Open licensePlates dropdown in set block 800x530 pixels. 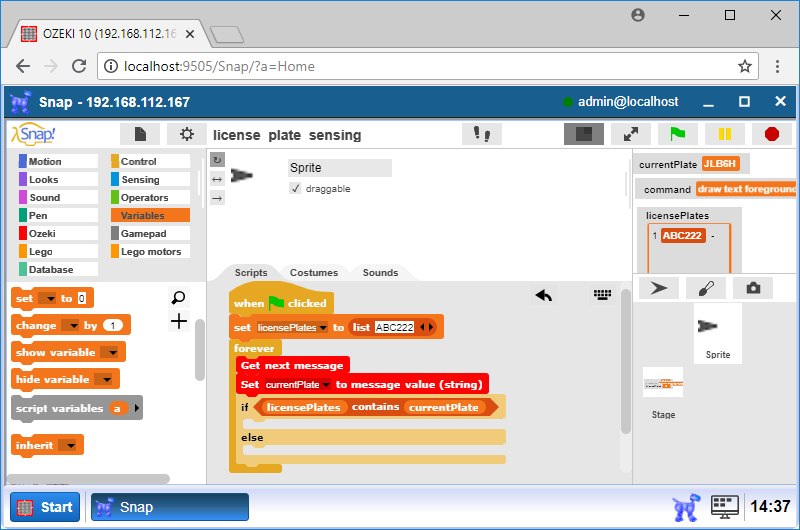coord(292,328)
